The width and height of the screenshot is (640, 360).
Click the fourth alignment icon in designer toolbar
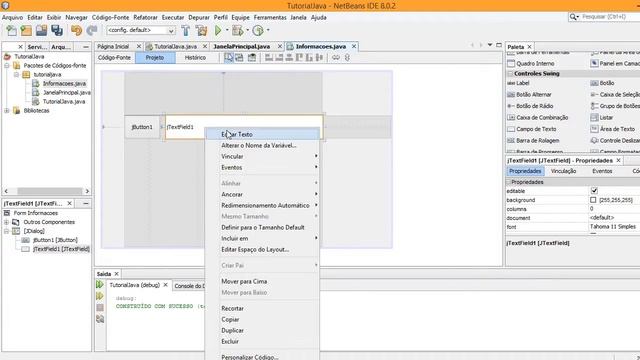click(x=299, y=58)
